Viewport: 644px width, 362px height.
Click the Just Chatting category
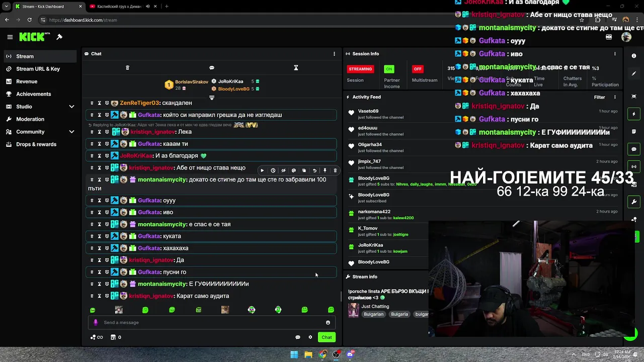pos(375,306)
